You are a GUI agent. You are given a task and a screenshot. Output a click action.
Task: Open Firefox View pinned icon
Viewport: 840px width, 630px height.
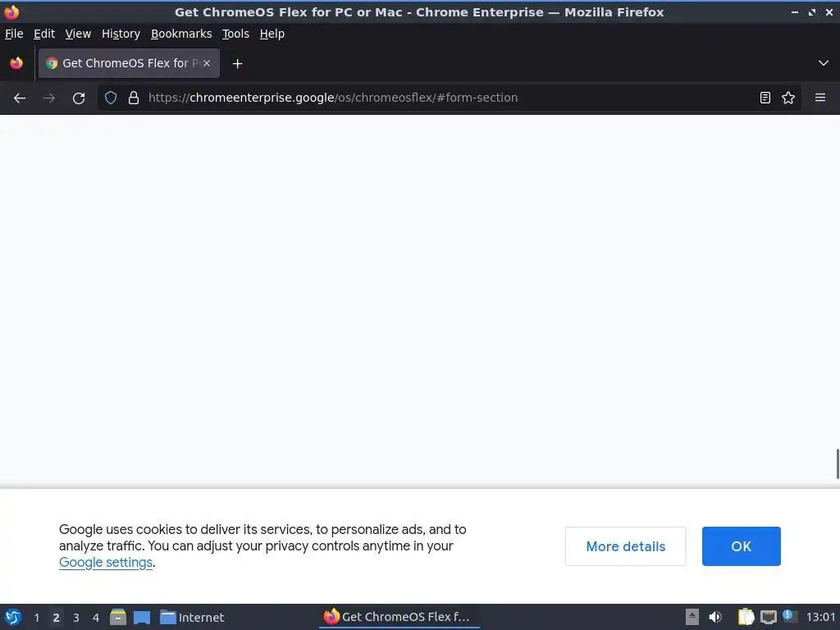coord(16,63)
